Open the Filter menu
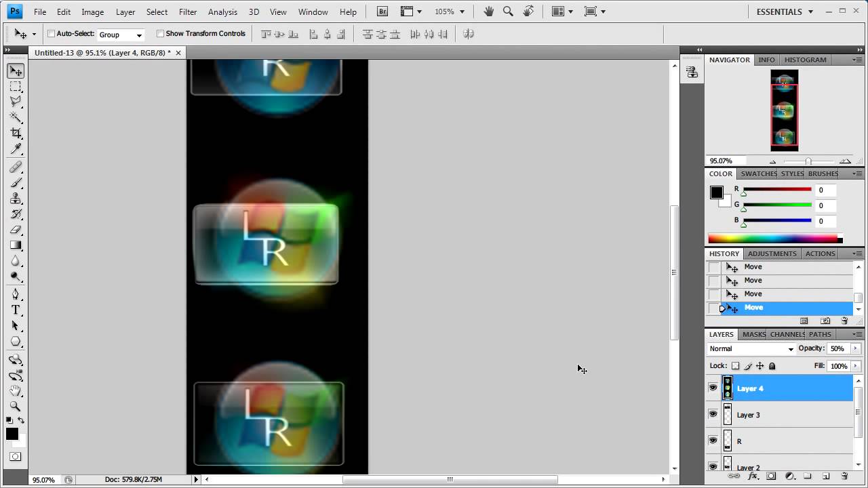The image size is (868, 488). (x=188, y=12)
